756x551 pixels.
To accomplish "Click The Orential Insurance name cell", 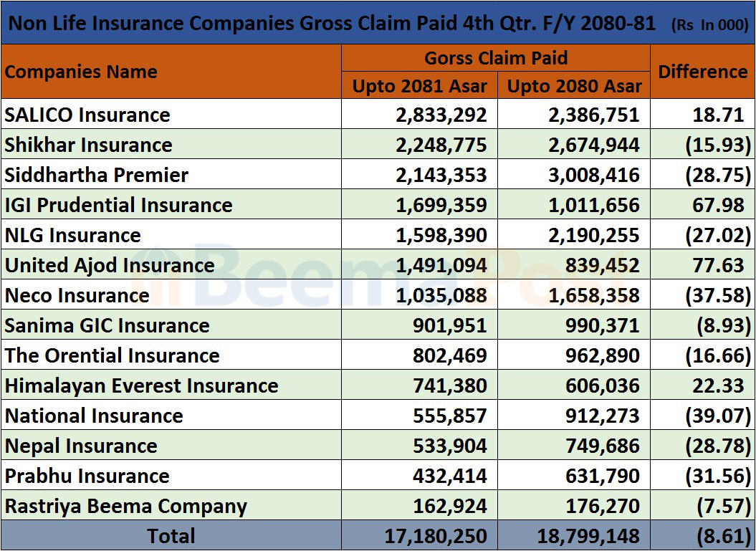I will click(112, 355).
